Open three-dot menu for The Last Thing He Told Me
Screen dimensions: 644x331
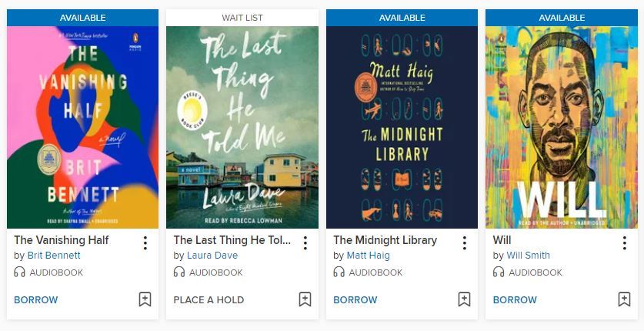coord(305,243)
